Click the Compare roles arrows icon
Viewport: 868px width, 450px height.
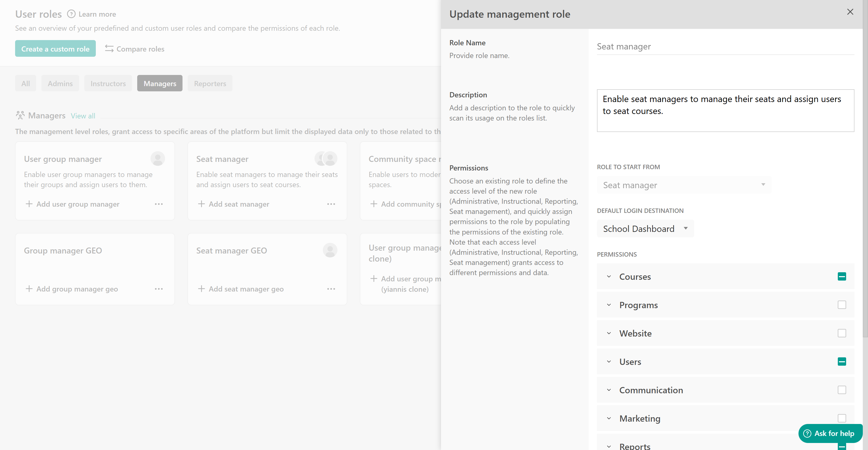click(x=109, y=49)
